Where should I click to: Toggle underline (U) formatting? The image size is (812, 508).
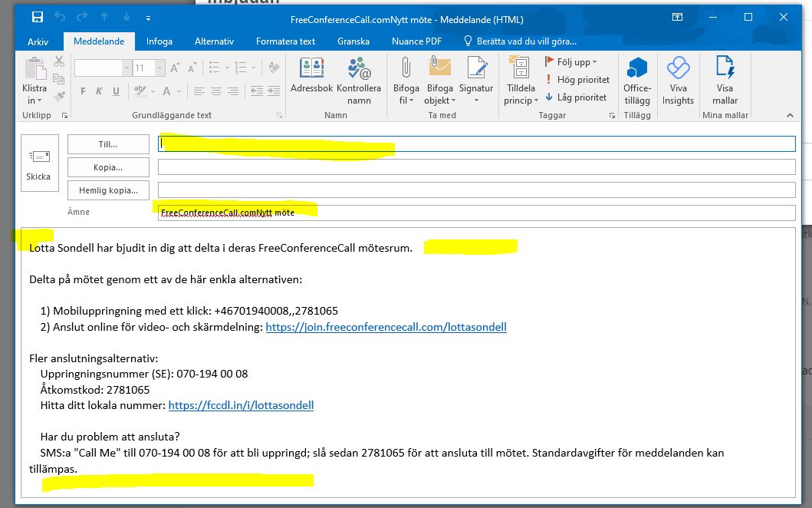pos(116,91)
